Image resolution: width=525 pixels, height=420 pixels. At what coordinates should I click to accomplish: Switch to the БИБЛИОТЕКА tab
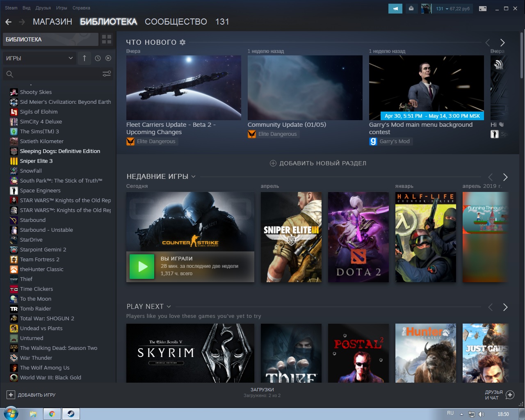(108, 22)
